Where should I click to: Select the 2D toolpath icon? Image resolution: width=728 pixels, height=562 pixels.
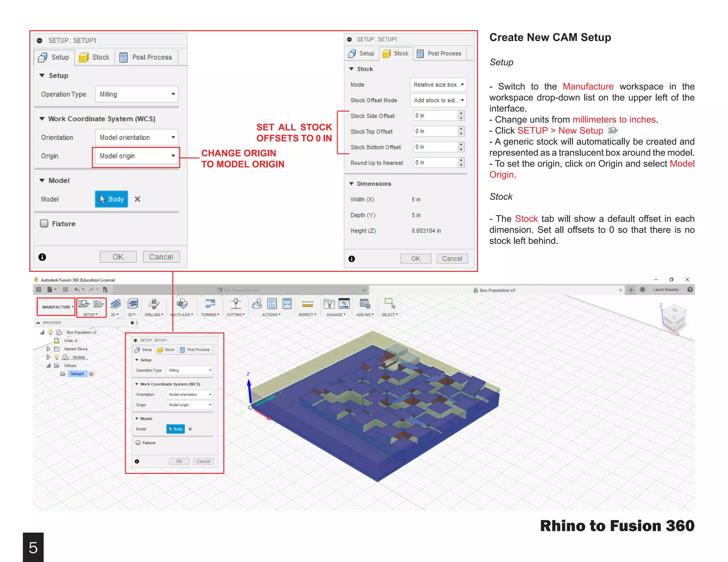point(116,304)
